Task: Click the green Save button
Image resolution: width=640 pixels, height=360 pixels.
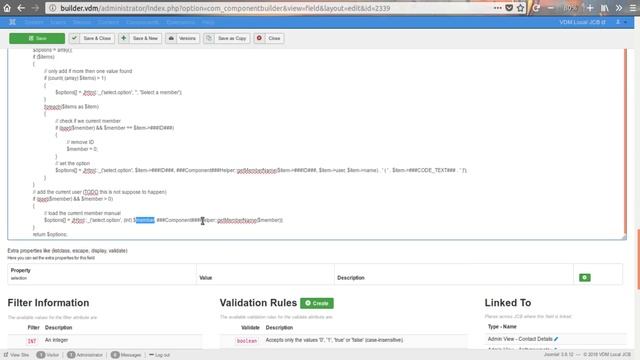Action: point(37,38)
